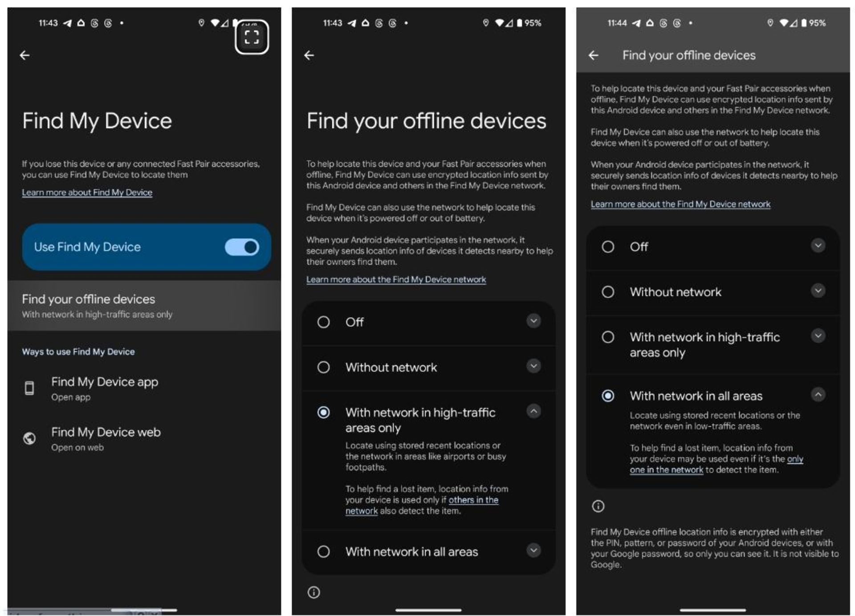Select high-traffic areas only radio in right screen
Image resolution: width=855 pixels, height=616 pixels.
(x=608, y=337)
